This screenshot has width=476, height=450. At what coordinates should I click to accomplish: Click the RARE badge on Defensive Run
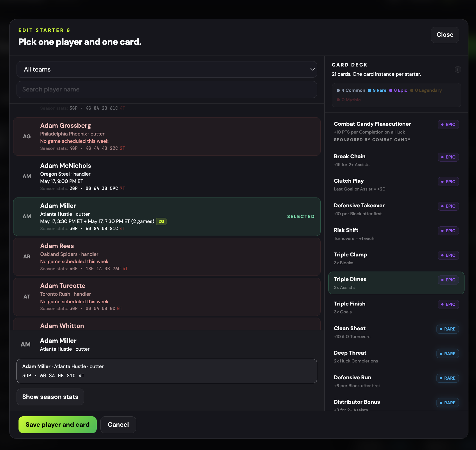448,378
